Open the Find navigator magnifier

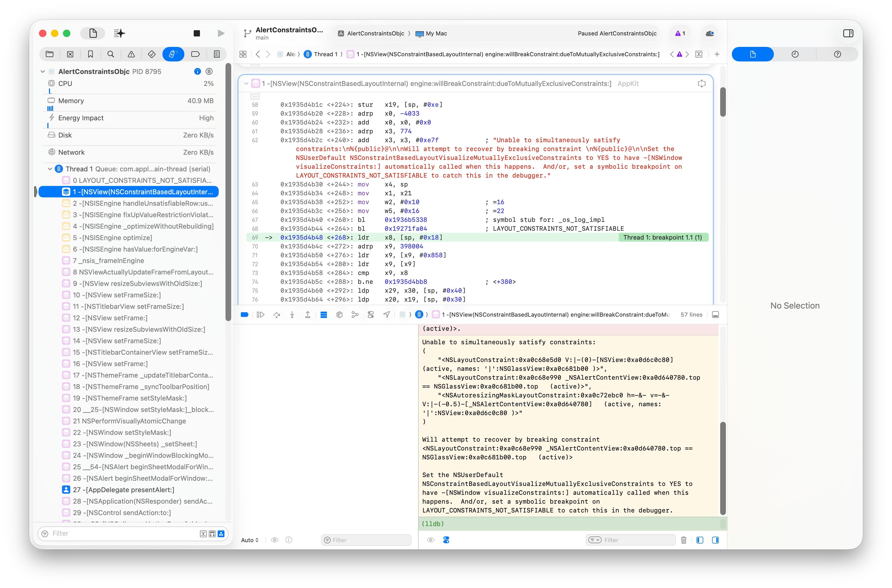click(x=111, y=54)
